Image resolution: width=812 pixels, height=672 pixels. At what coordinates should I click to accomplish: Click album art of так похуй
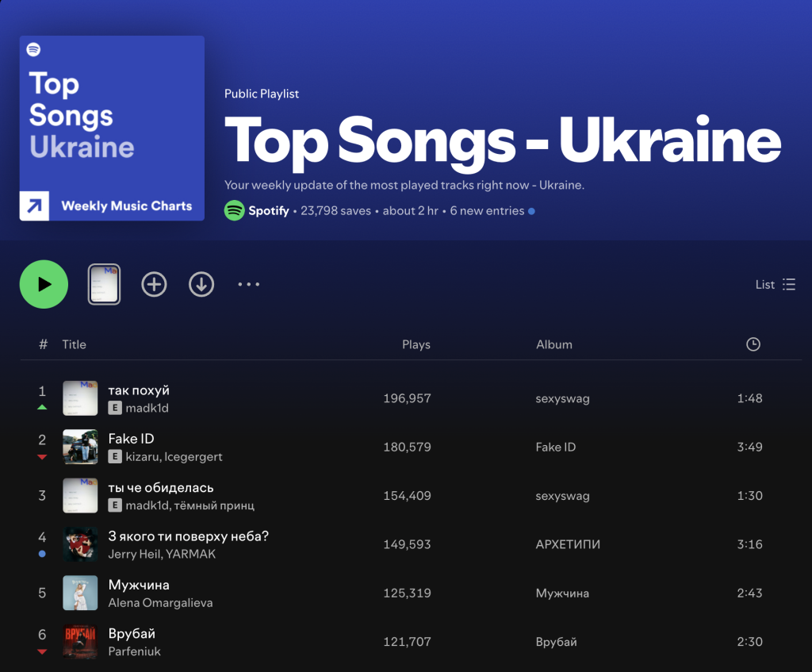[x=80, y=398]
